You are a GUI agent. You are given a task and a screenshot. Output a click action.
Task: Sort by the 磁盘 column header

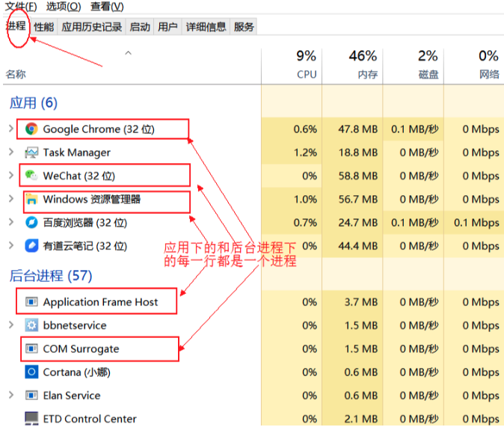(x=413, y=66)
